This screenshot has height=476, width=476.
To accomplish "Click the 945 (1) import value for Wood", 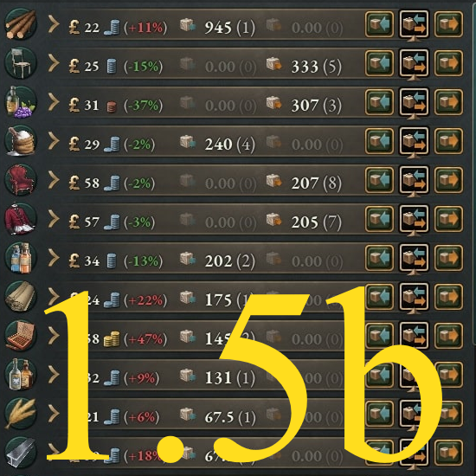I will (x=230, y=28).
